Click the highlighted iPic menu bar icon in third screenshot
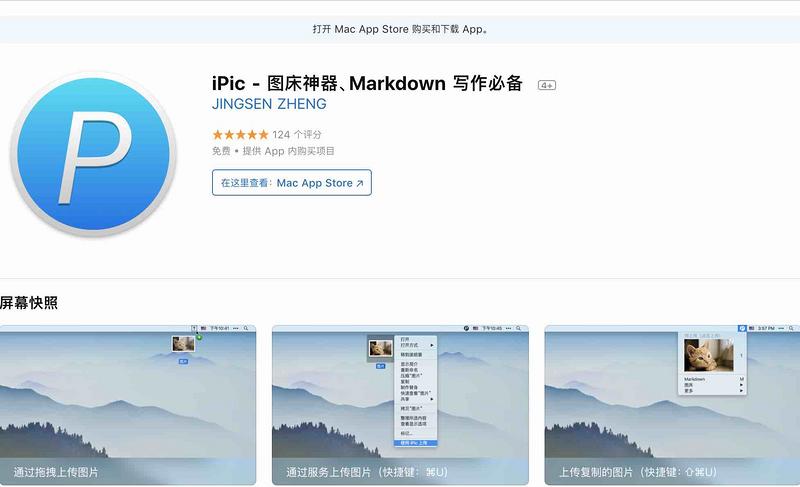The width and height of the screenshot is (800, 487). pos(742,328)
